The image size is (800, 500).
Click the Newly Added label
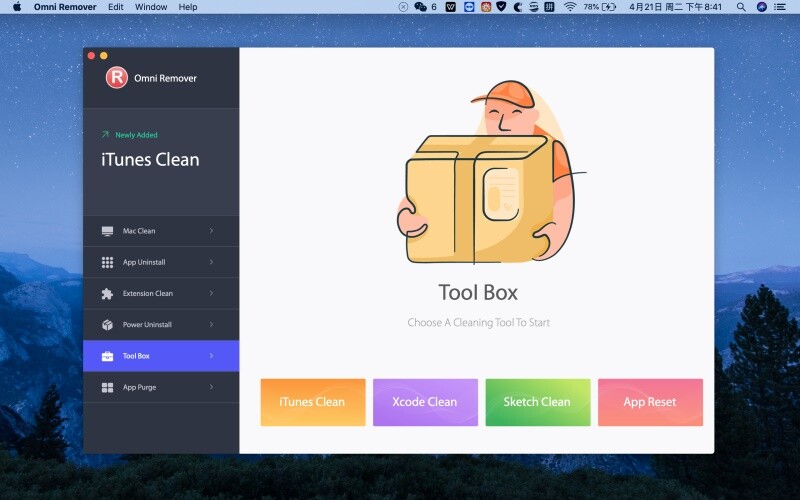pyautogui.click(x=136, y=135)
